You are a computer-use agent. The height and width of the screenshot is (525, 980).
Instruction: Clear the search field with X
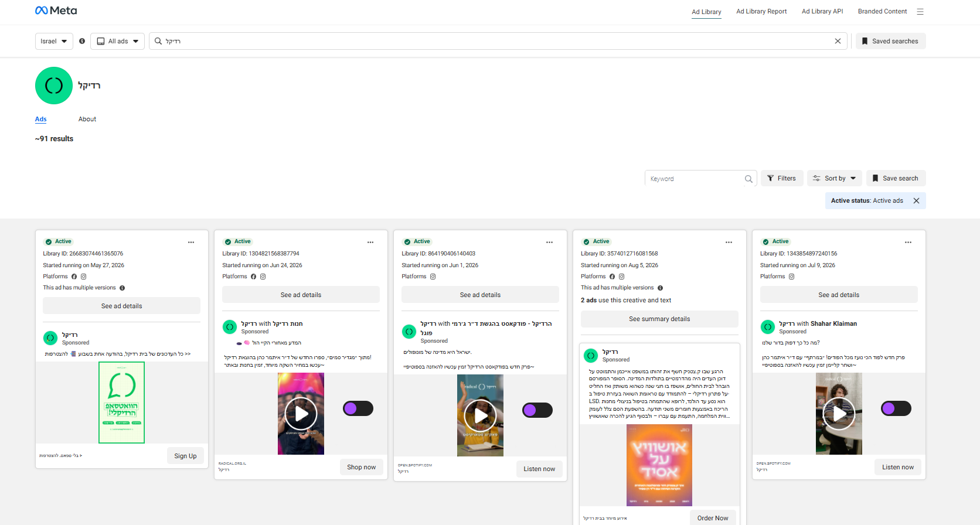[838, 41]
